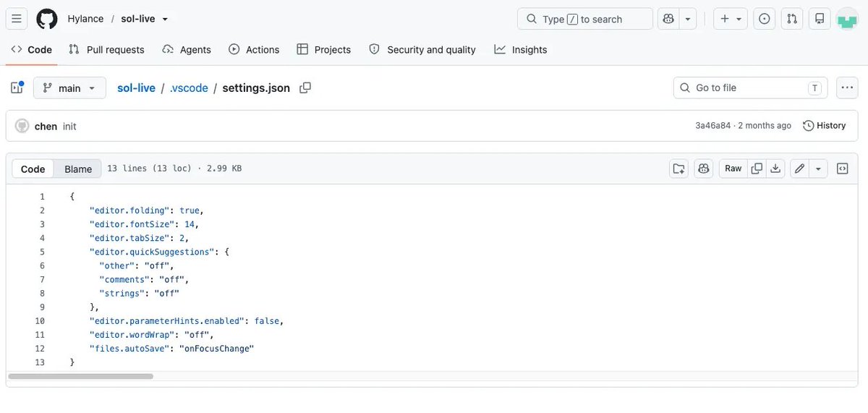The height and width of the screenshot is (413, 868).
Task: Switch to the Security and quality tab
Action: [422, 49]
